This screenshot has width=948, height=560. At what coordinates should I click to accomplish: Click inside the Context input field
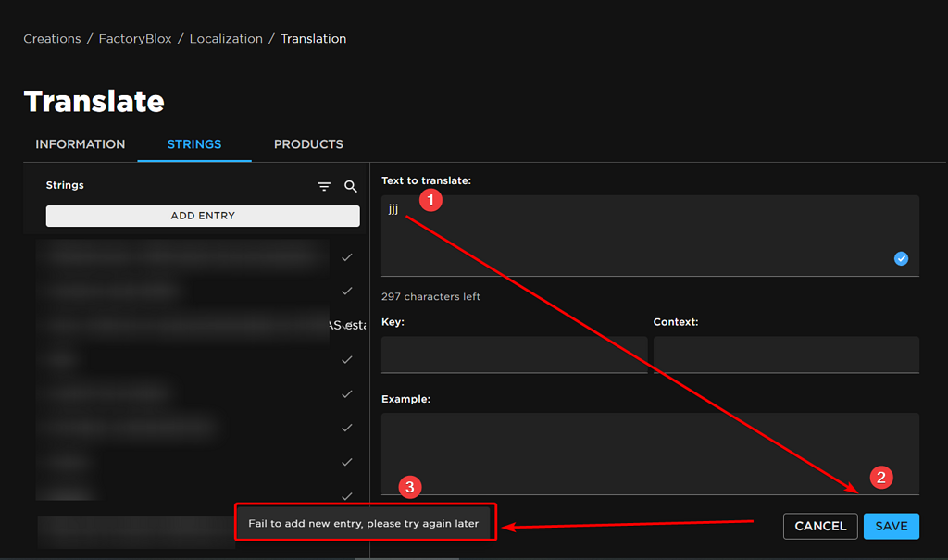[x=785, y=355]
